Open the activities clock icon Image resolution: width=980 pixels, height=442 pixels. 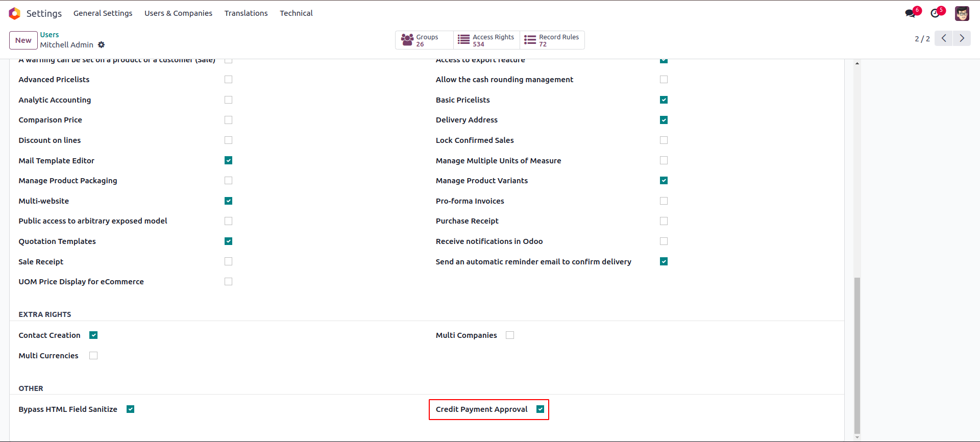pyautogui.click(x=935, y=13)
